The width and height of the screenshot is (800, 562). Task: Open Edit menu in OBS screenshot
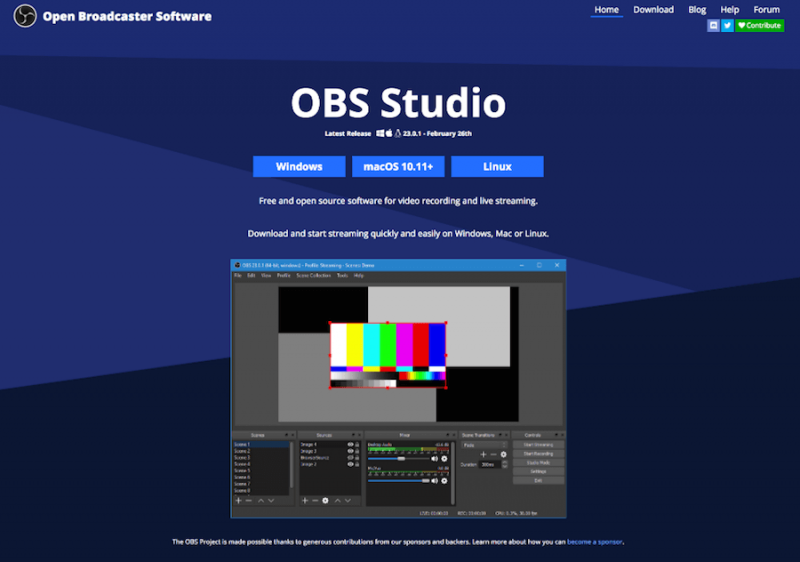coord(251,275)
